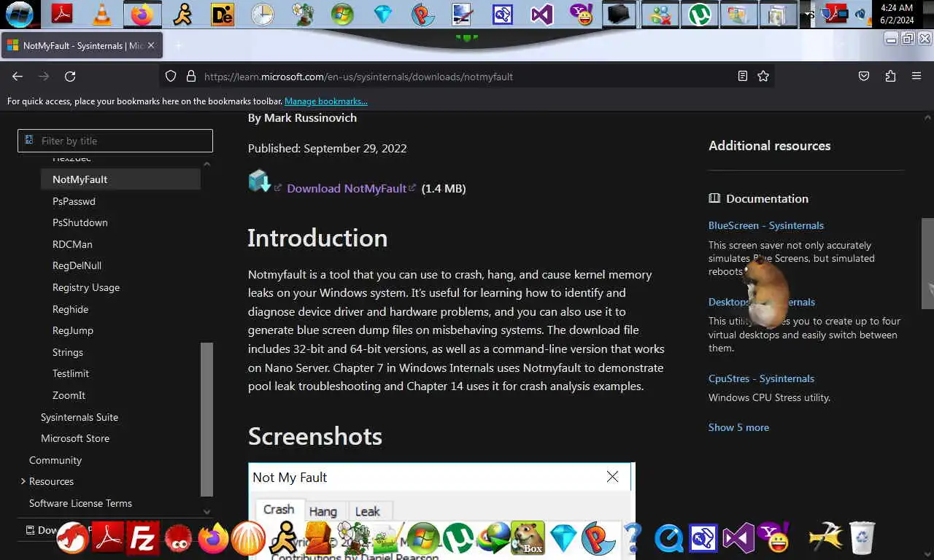Viewport: 934px width, 560px height.
Task: Launch FileZilla from the bottom dock
Action: (x=143, y=539)
